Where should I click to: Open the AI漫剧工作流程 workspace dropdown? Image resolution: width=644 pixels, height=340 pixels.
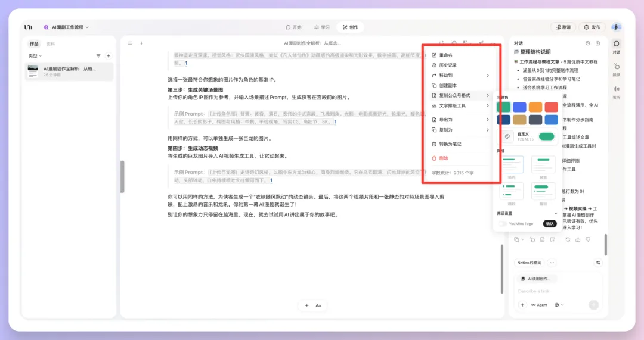pyautogui.click(x=66, y=27)
